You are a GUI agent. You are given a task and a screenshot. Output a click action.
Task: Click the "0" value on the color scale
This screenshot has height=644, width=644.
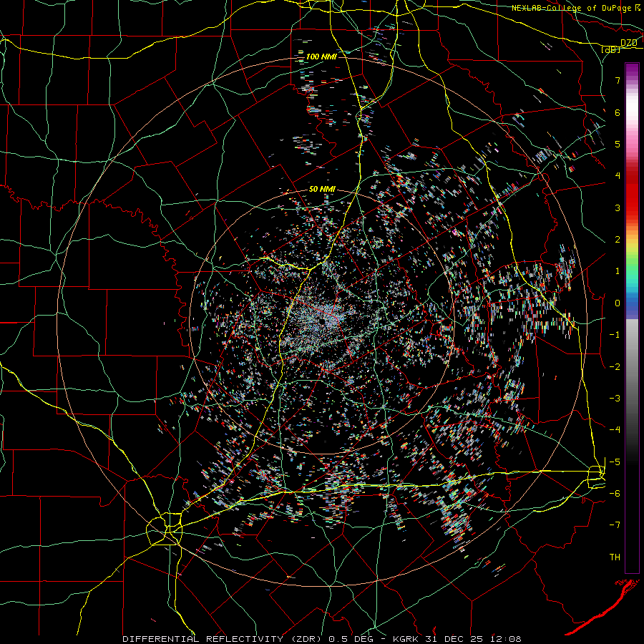[618, 303]
